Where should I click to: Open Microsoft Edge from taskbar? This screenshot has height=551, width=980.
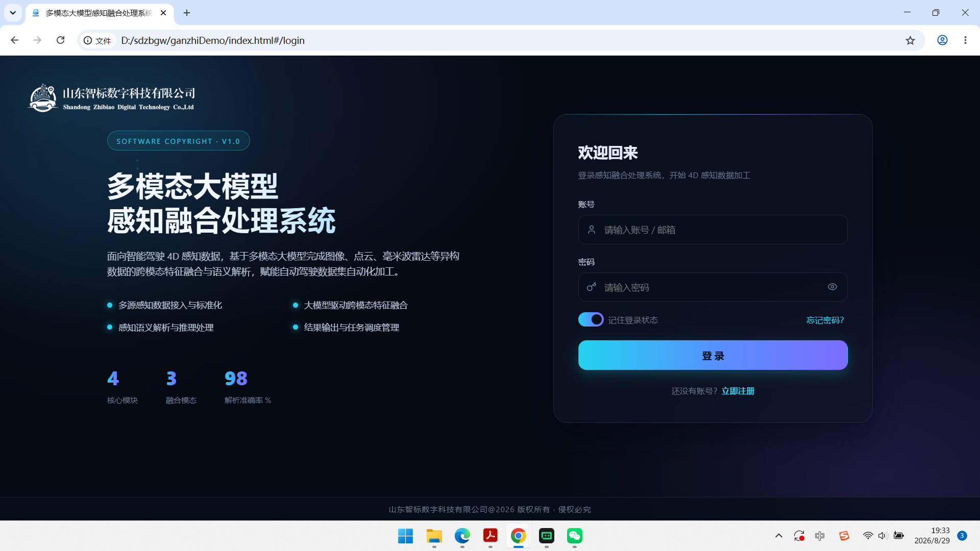point(462,536)
